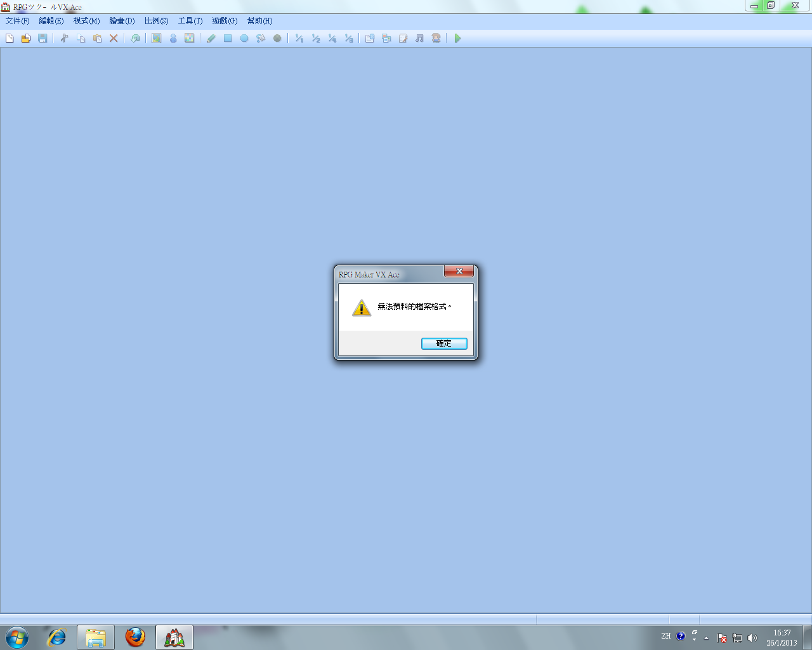Set map zoom to 1/1 scale
This screenshot has width=812, height=650.
299,39
